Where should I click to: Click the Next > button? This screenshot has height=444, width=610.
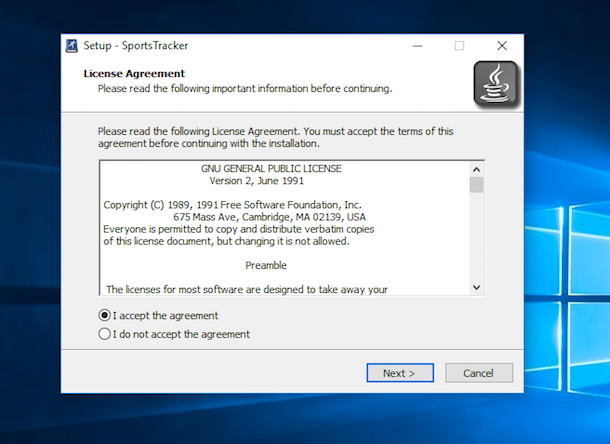point(400,373)
